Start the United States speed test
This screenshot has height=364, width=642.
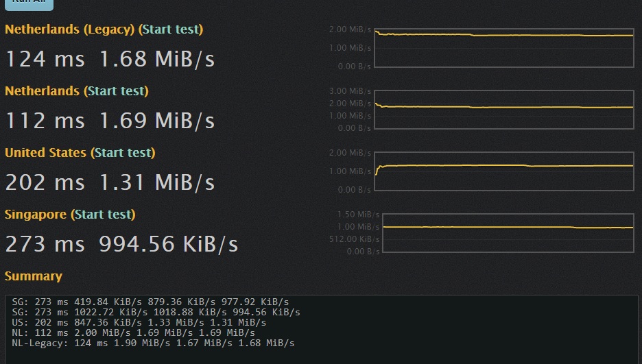click(x=123, y=153)
